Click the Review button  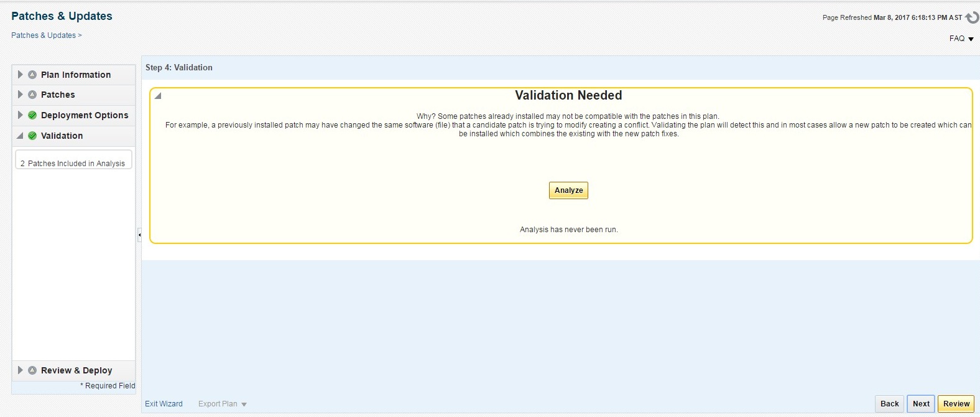click(956, 404)
